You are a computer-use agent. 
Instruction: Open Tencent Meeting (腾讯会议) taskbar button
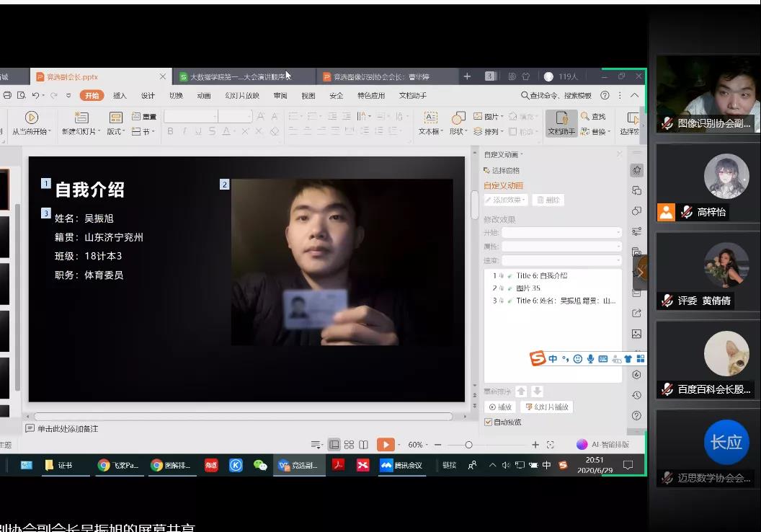point(401,465)
